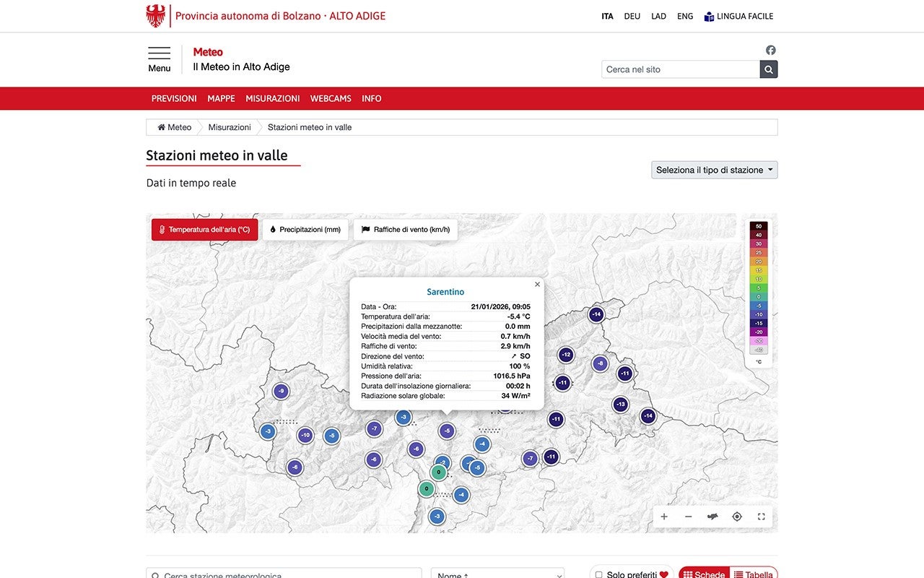This screenshot has width=924, height=578.
Task: Enable the Solo preferiti checkbox
Action: 598,574
